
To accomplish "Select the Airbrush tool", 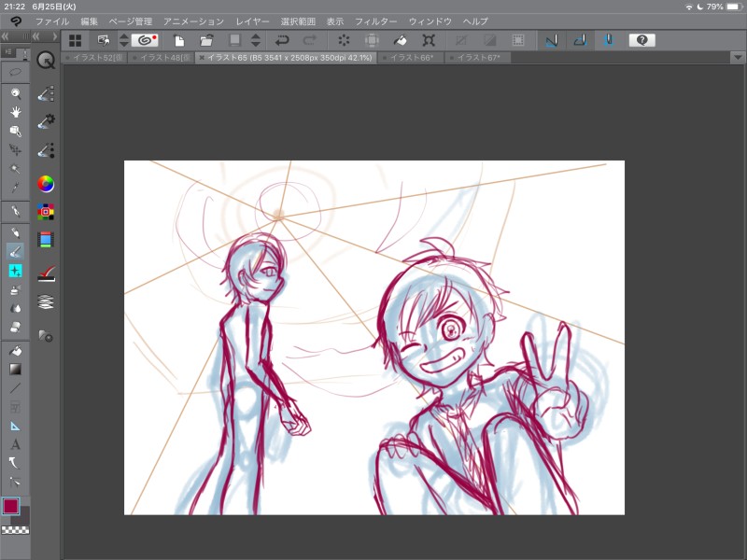I will (x=15, y=289).
